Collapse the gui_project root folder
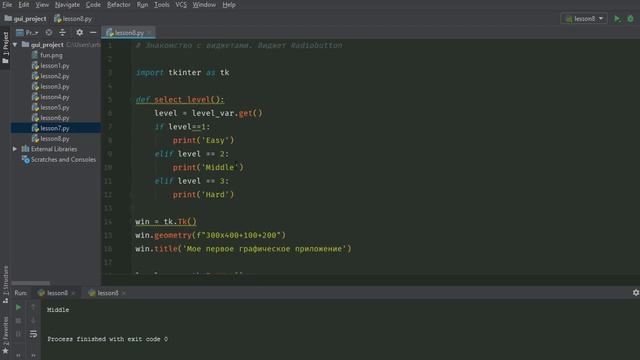The height and width of the screenshot is (360, 640). 15,44
